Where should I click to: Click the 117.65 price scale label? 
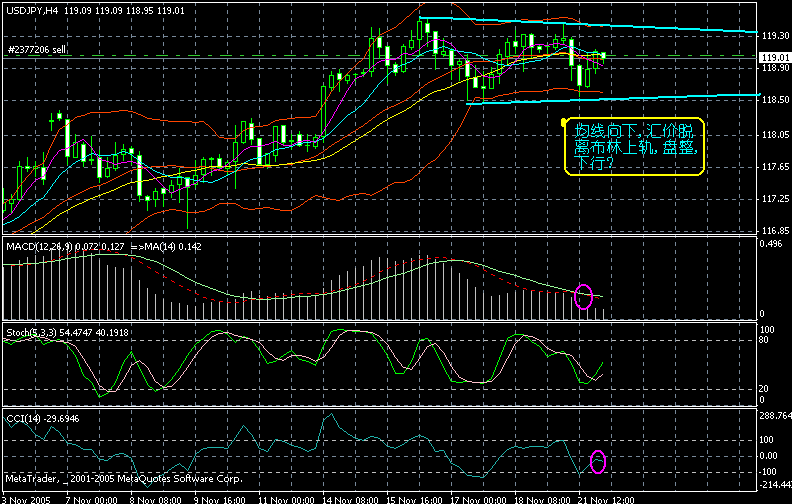(775, 167)
